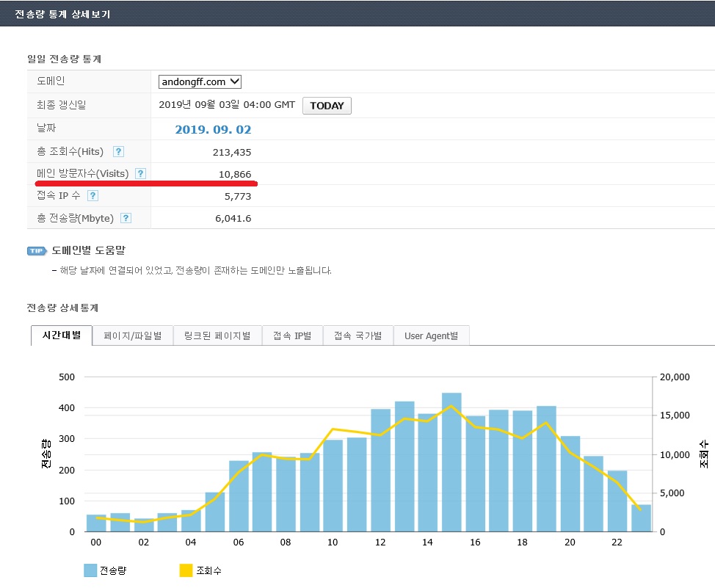
Task: View the 접속 국가별 tab
Action: point(357,335)
